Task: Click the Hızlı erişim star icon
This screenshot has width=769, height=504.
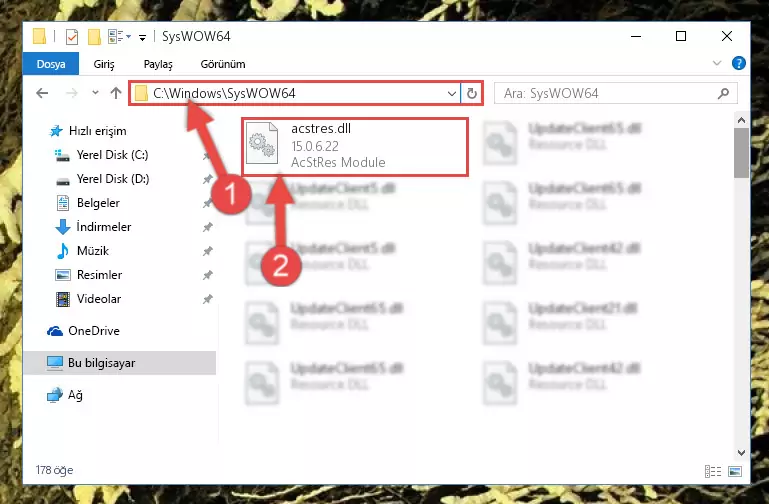Action: (56, 131)
